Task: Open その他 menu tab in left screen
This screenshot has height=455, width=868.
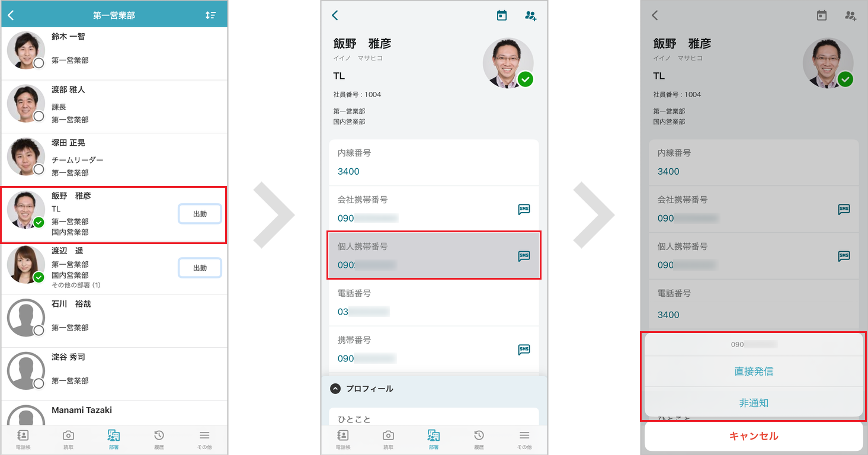Action: [x=204, y=440]
